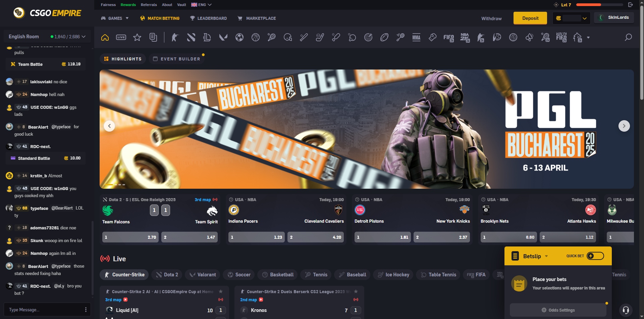Viewport: 644px width, 319px height.
Task: Select the Ice Hockey stick icon in the sports bar
Action: (x=320, y=37)
